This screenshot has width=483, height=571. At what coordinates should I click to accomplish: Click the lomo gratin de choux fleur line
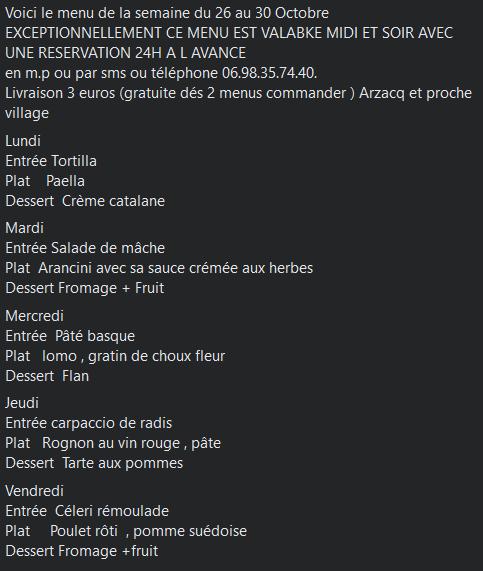pyautogui.click(x=115, y=356)
